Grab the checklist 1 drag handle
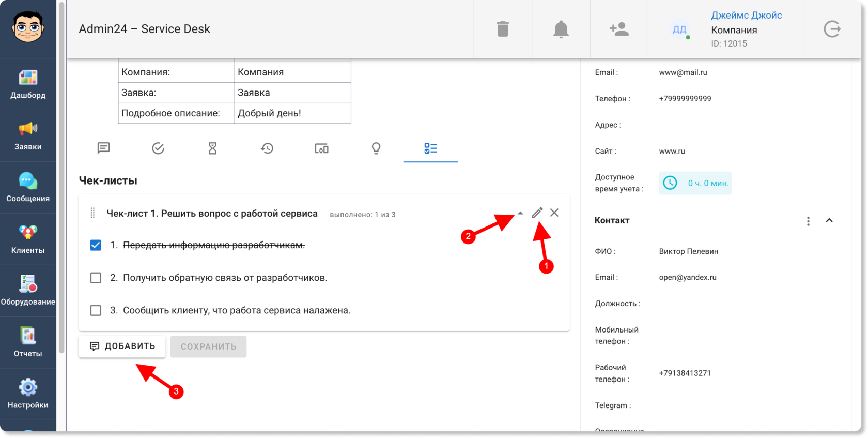Viewport: 868px width, 438px height. tap(93, 213)
